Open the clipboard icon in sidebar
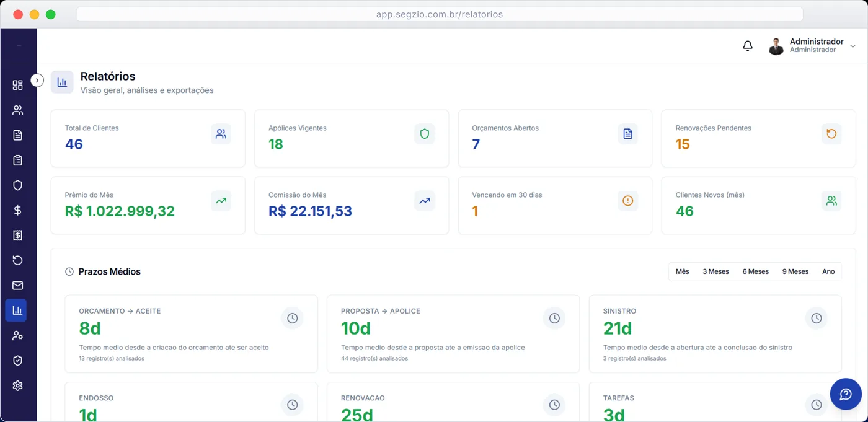 tap(17, 160)
